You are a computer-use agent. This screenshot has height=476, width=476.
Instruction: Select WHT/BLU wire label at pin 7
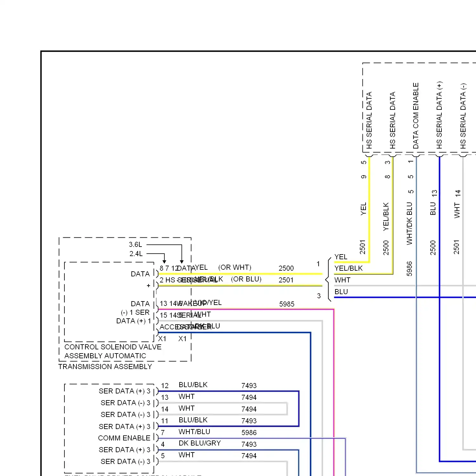click(x=195, y=432)
